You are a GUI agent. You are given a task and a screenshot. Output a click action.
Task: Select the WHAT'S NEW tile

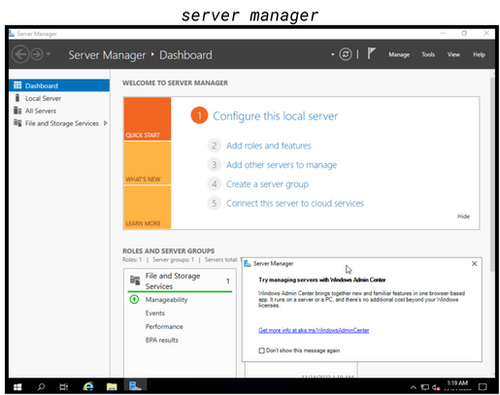click(x=147, y=163)
